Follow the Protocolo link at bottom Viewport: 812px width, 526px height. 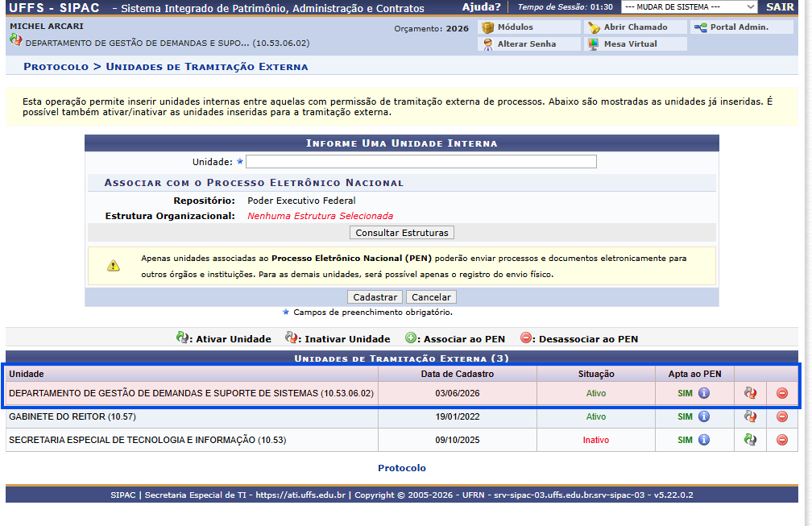pyautogui.click(x=402, y=467)
